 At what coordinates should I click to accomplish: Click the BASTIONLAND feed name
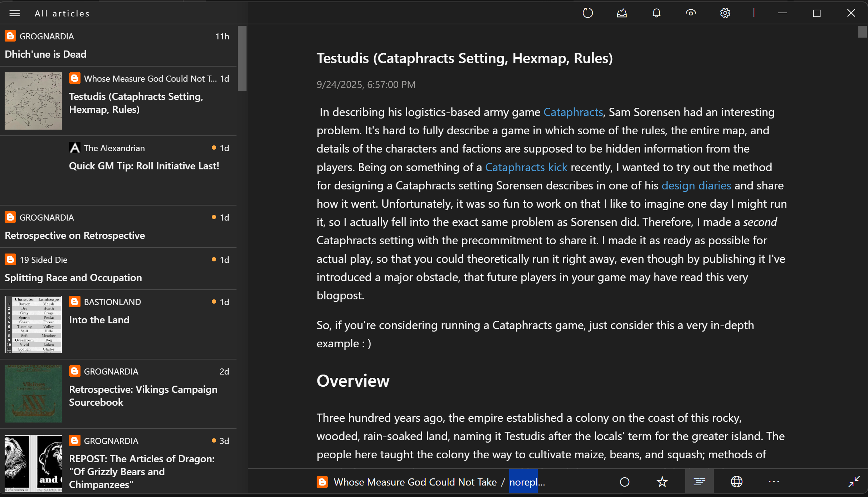click(112, 302)
